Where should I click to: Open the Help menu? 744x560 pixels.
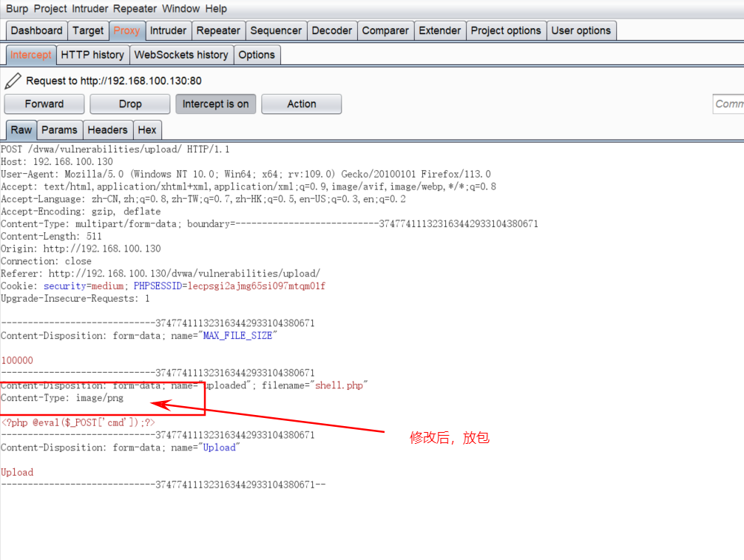[216, 9]
